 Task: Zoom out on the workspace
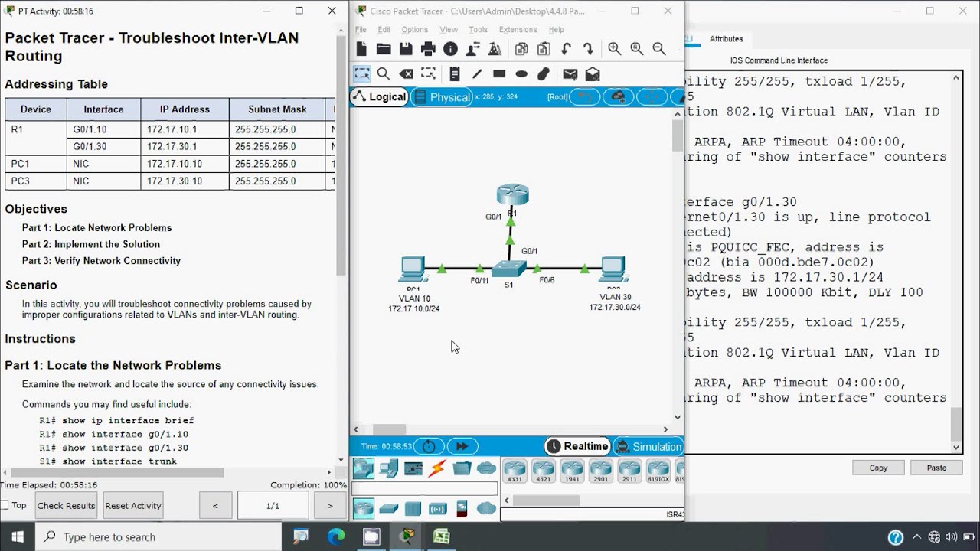[x=658, y=49]
